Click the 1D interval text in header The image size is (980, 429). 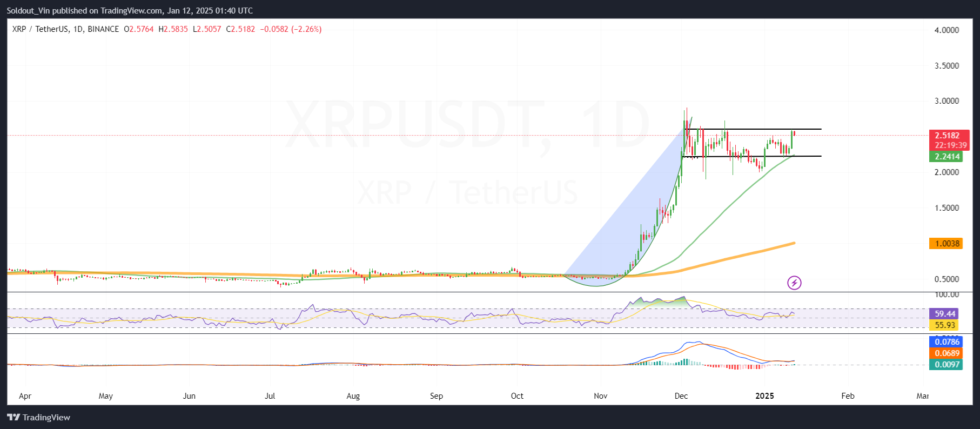[x=78, y=29]
